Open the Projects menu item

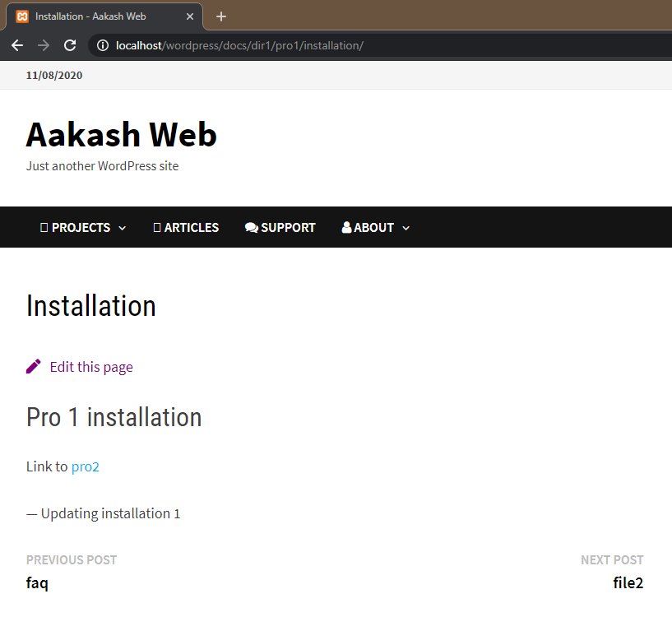click(81, 228)
